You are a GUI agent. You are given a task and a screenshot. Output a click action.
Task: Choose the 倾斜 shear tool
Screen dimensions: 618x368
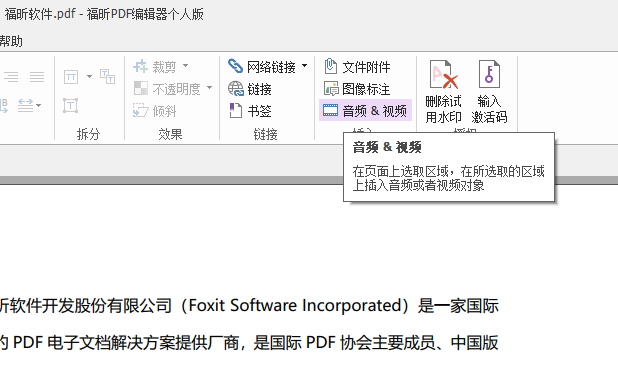coord(154,111)
